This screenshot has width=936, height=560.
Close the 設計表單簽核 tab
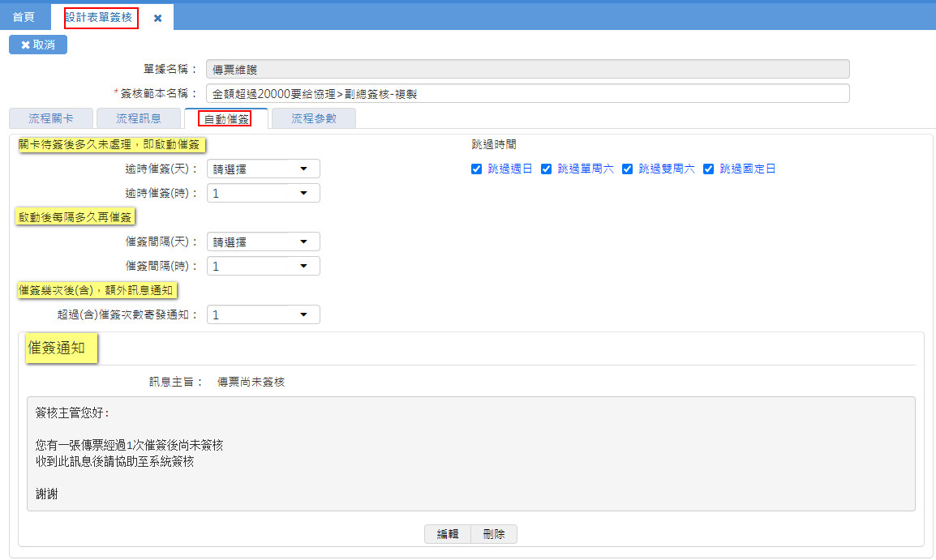pos(157,18)
